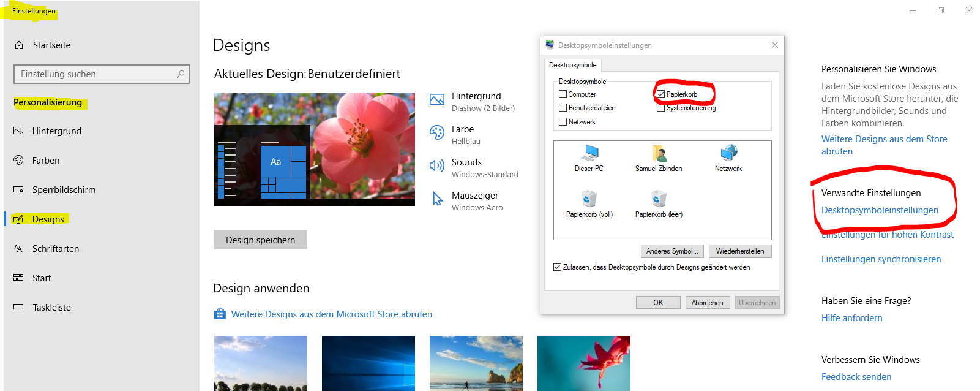Click the search magnifier icon in Einstellung suchen

pyautogui.click(x=181, y=74)
